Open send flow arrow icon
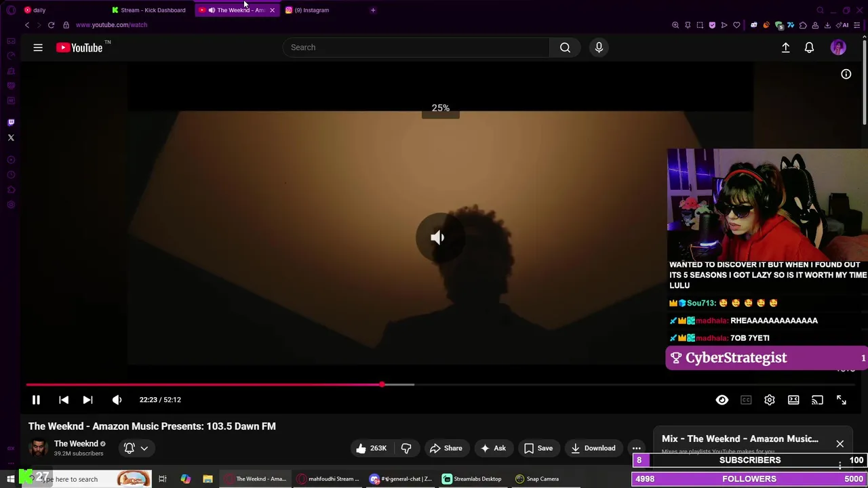 click(x=724, y=25)
